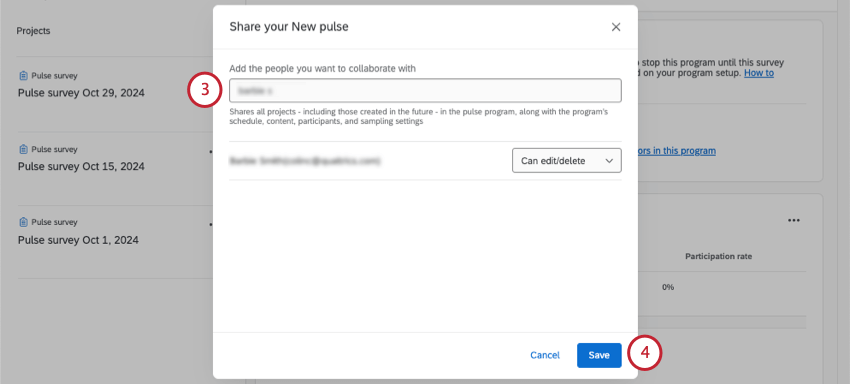Click the chevron arrow in permission dropdown
Image resolution: width=850 pixels, height=384 pixels.
pyautogui.click(x=609, y=161)
